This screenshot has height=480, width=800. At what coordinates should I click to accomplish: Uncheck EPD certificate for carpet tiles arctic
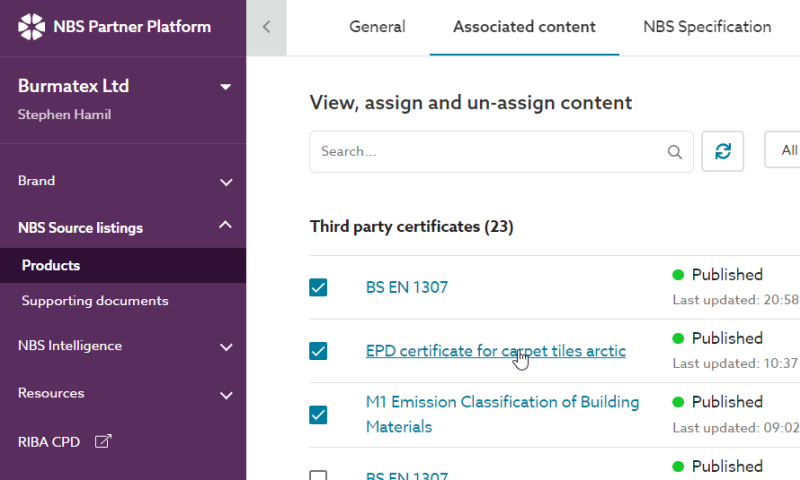tap(318, 351)
